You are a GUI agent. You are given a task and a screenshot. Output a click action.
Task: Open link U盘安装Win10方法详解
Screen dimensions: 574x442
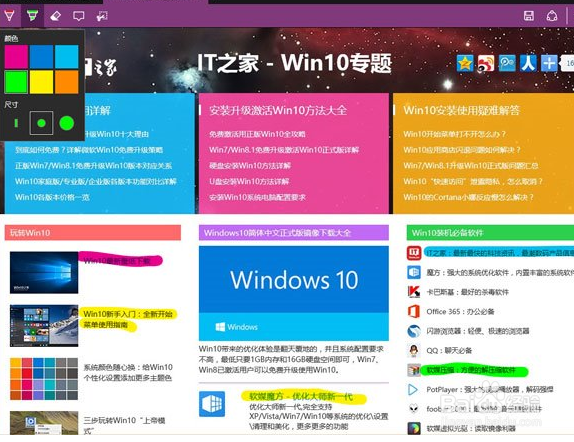click(x=249, y=181)
